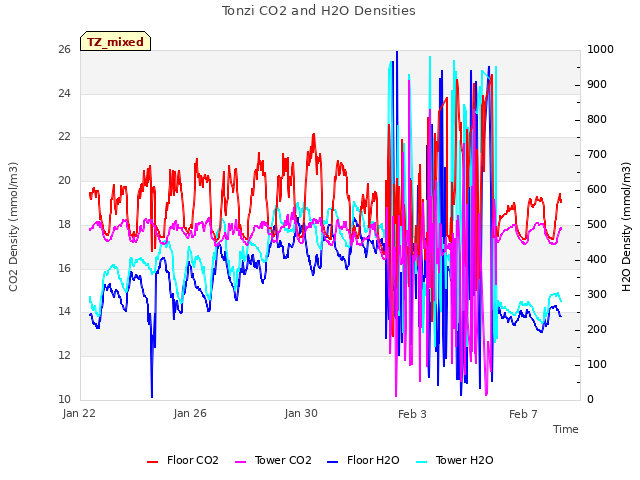This screenshot has height=480, width=640.
Task: Click the magenta Tower CO2 legend swatch
Action: pos(240,462)
